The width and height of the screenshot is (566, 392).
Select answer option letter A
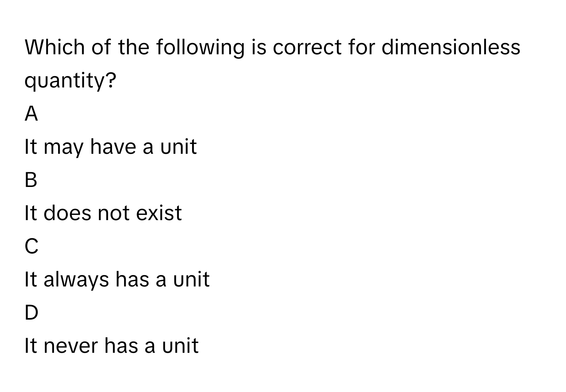[x=31, y=114]
